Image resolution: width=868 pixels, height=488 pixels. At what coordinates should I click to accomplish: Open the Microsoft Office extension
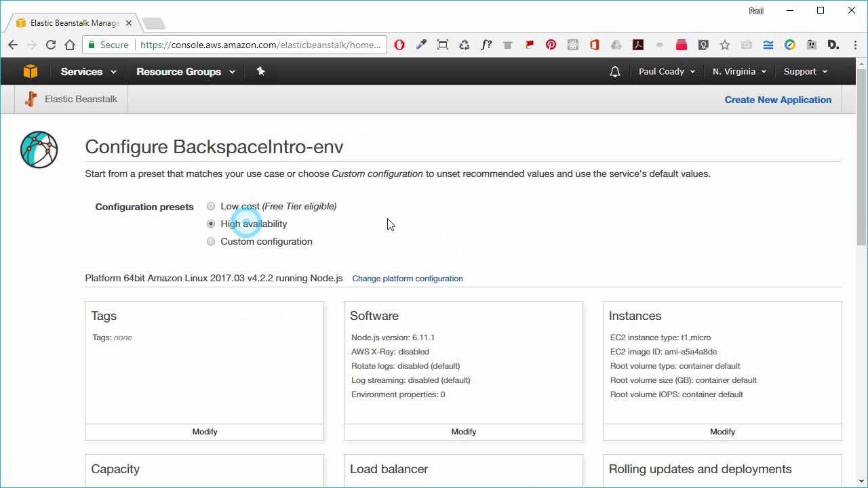tap(595, 45)
